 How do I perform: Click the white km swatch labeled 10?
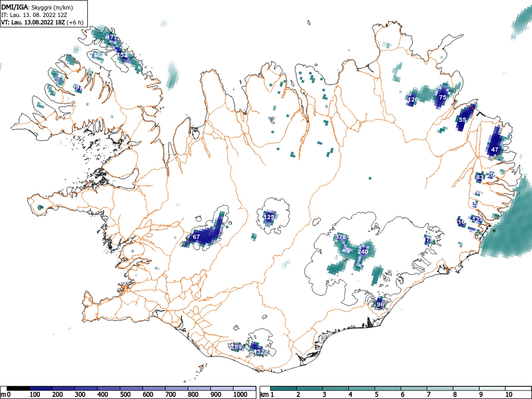pos(518,388)
